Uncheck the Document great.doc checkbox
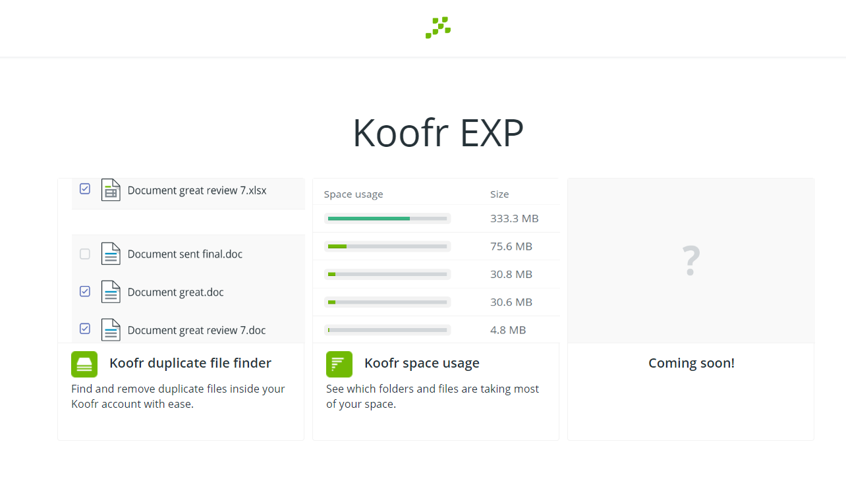The height and width of the screenshot is (504, 846). pos(84,291)
